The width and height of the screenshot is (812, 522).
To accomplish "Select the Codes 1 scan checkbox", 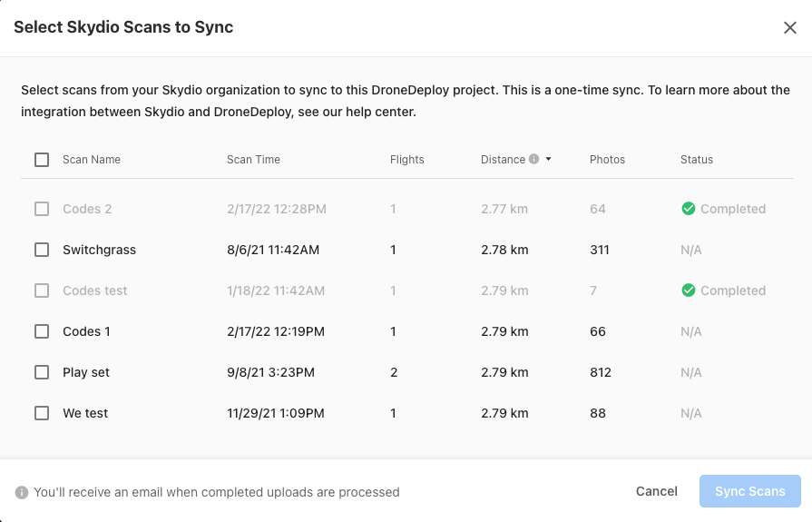I will pyautogui.click(x=42, y=331).
